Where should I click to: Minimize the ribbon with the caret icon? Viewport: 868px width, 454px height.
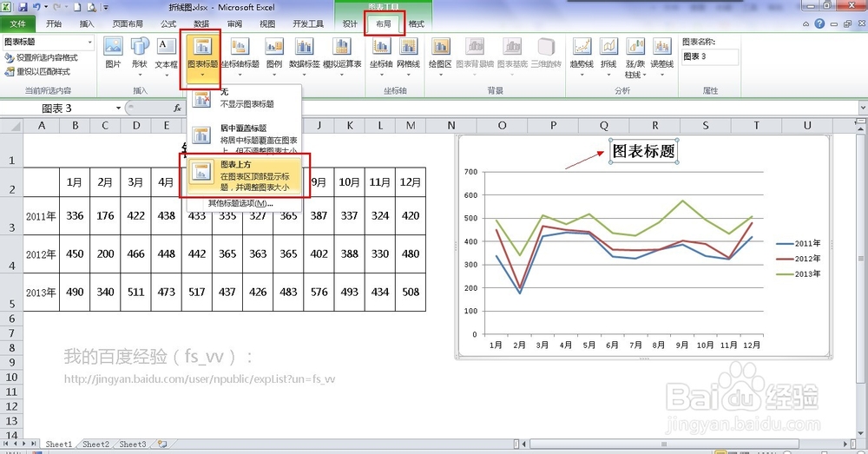point(806,24)
